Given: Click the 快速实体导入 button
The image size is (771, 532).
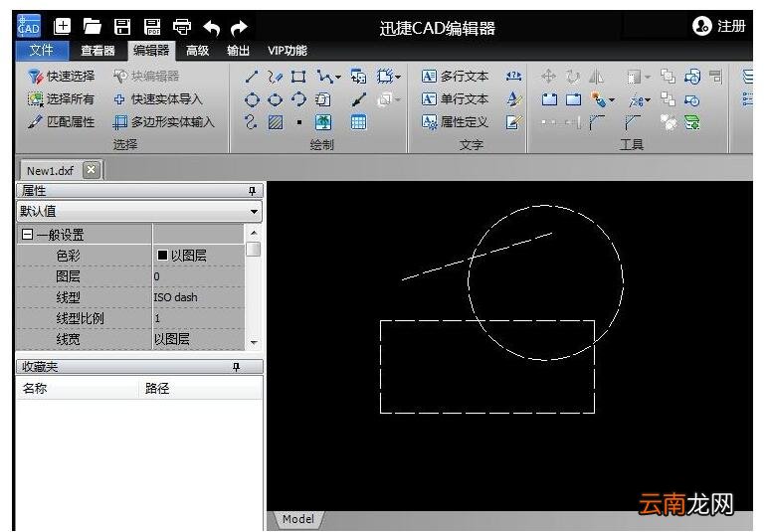Looking at the screenshot, I should 158,99.
